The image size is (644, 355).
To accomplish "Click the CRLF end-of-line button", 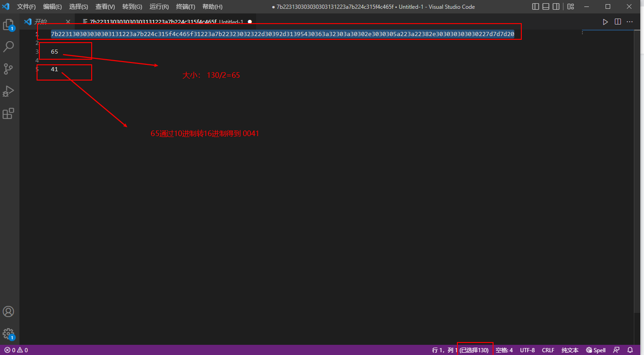I will point(548,350).
